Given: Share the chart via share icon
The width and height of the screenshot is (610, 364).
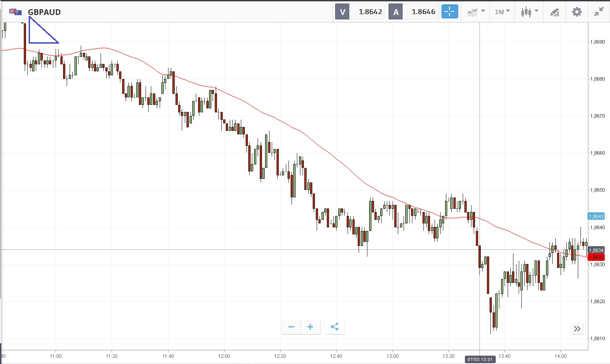Looking at the screenshot, I should 334,327.
